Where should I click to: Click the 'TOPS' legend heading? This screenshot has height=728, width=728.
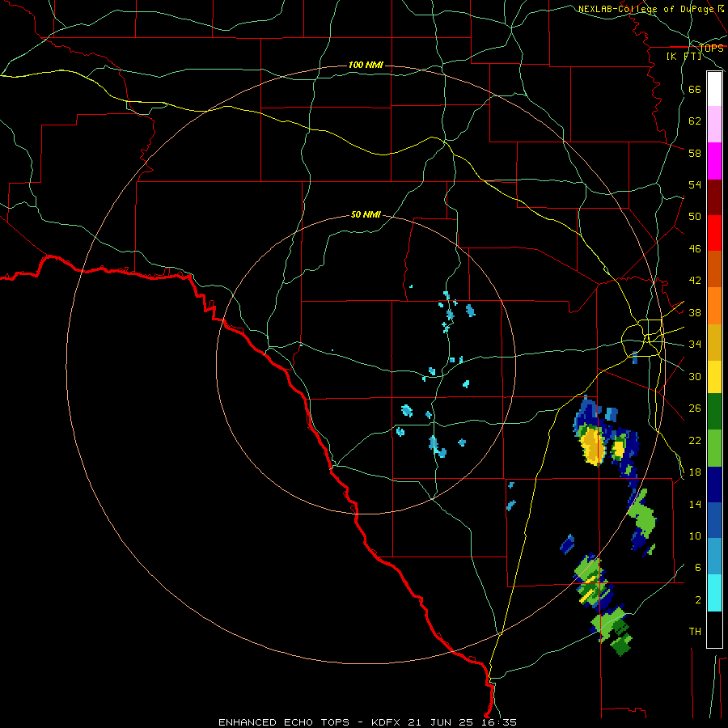pyautogui.click(x=711, y=49)
